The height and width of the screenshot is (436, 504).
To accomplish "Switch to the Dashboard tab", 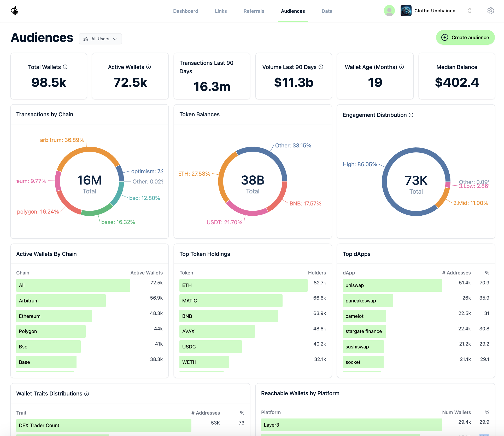I will coord(186,11).
